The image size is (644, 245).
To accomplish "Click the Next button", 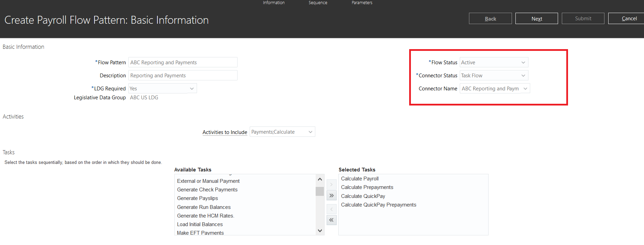I will tap(536, 19).
